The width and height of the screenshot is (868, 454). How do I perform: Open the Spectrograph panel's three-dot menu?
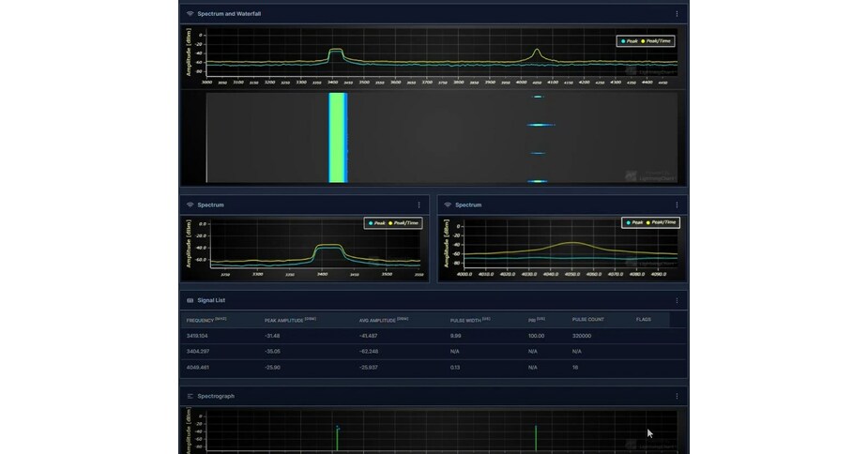[x=677, y=396]
